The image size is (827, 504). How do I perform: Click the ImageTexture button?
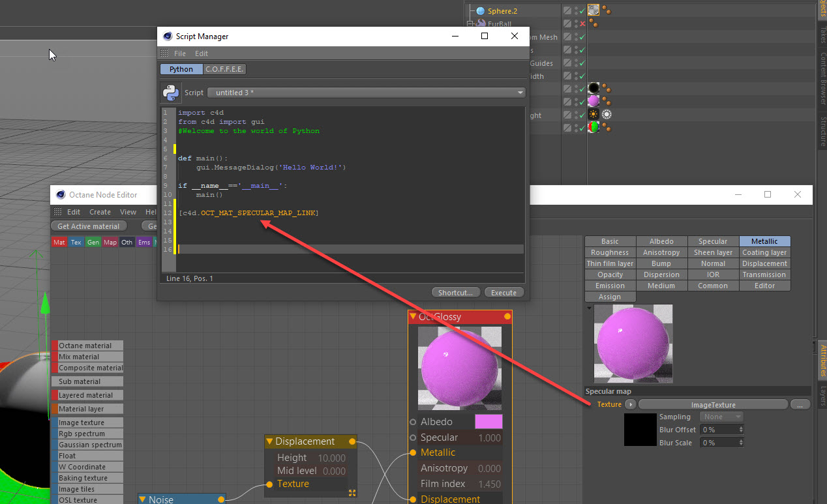pos(713,404)
